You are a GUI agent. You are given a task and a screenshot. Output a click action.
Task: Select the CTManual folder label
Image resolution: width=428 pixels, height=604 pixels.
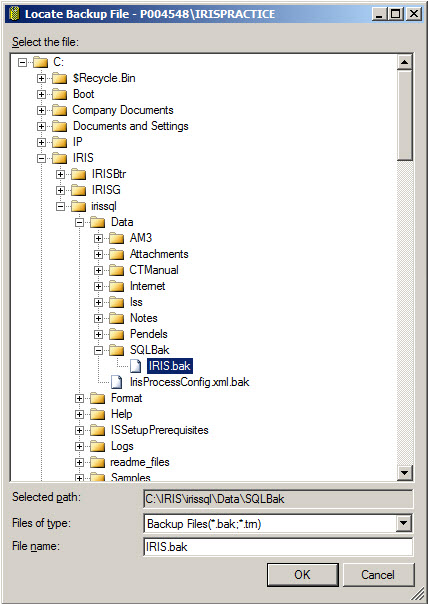point(154,270)
